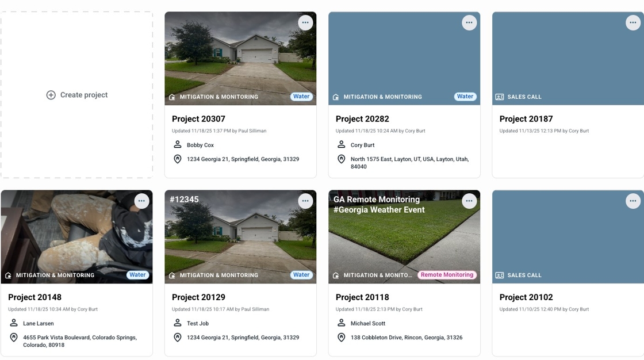Open the Project 20282 title
The height and width of the screenshot is (360, 644).
(362, 119)
